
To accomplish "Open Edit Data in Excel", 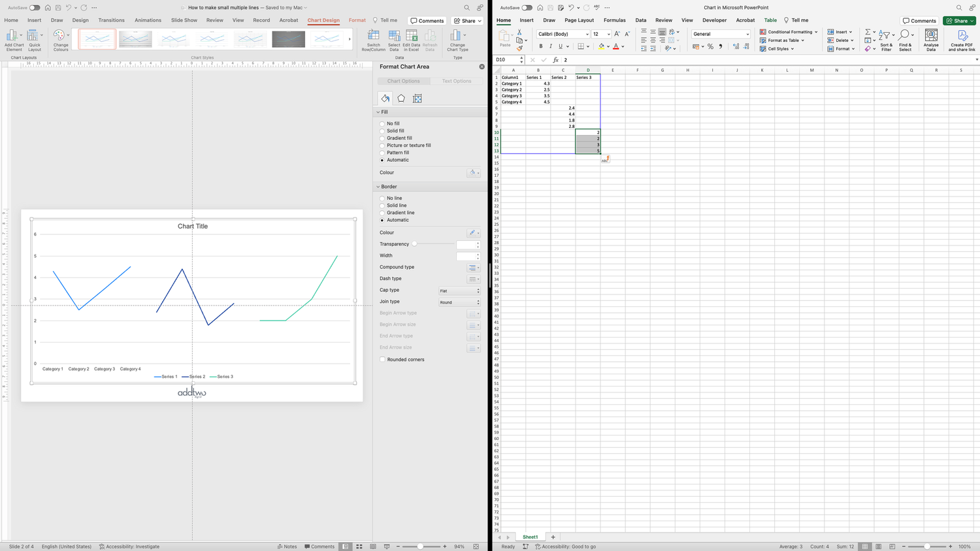I will (411, 39).
